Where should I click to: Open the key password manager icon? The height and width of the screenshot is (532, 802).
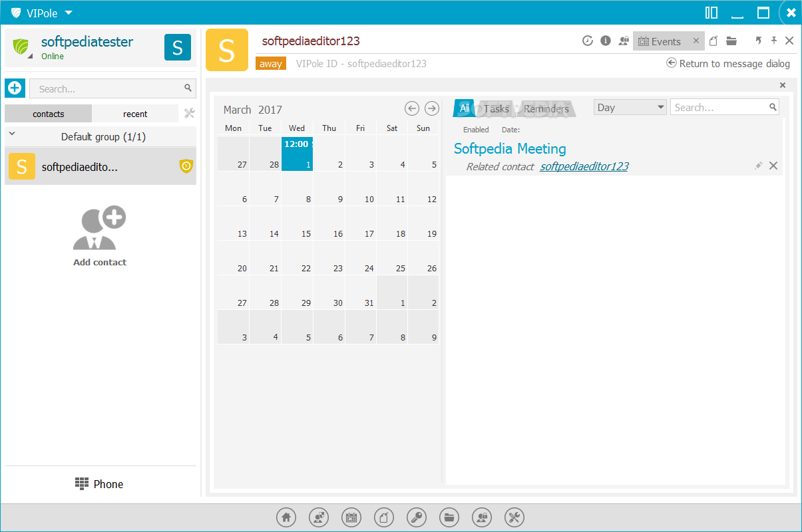click(x=417, y=517)
